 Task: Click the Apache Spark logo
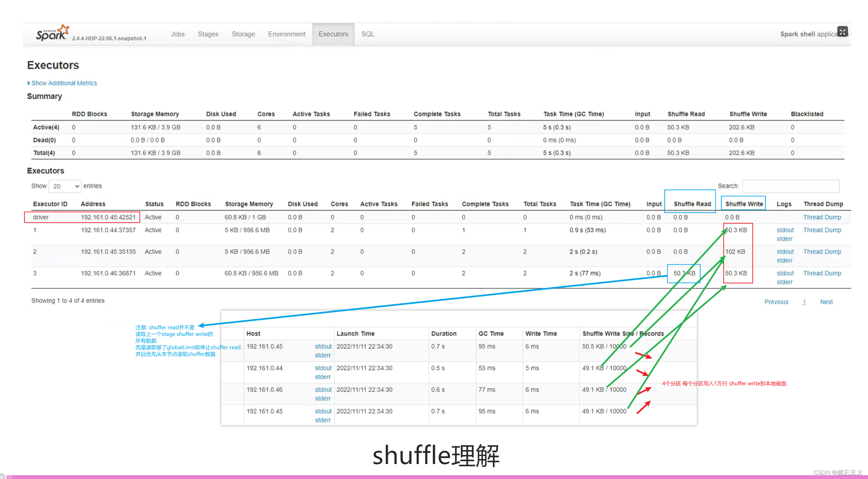pos(52,34)
